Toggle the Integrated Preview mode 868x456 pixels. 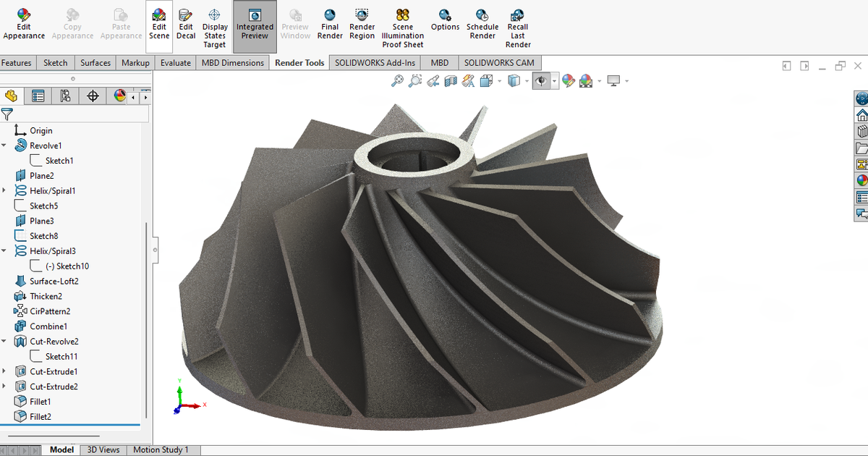point(255,24)
